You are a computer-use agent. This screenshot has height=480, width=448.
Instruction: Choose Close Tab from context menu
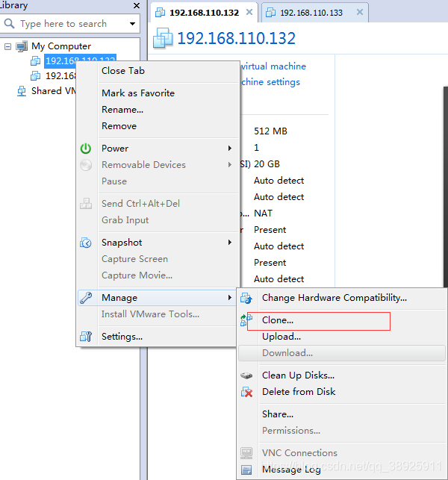123,71
